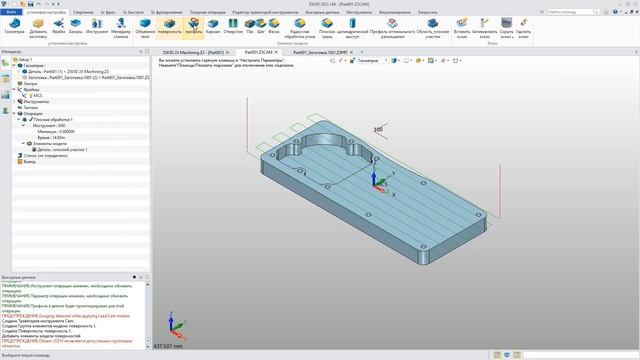
Task: Click the Фаска feature icon
Action: (x=274, y=27)
